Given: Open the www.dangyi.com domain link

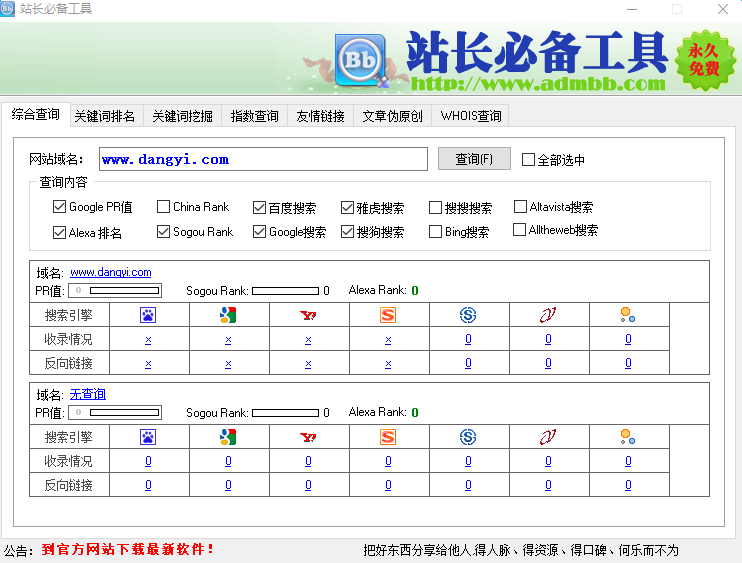Looking at the screenshot, I should point(111,273).
